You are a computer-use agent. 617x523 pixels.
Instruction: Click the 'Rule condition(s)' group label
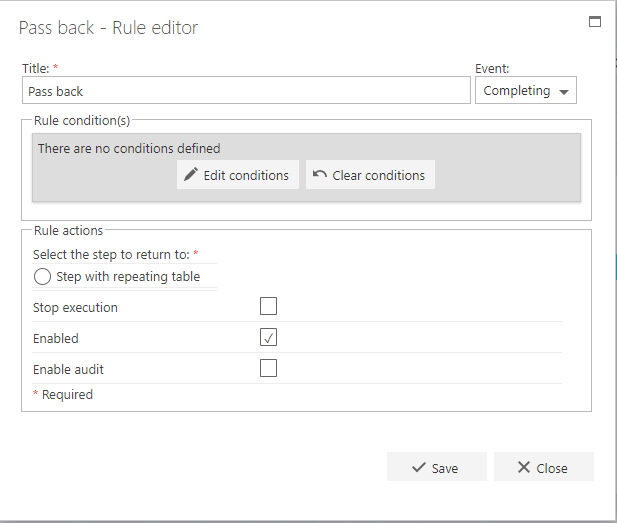click(82, 120)
